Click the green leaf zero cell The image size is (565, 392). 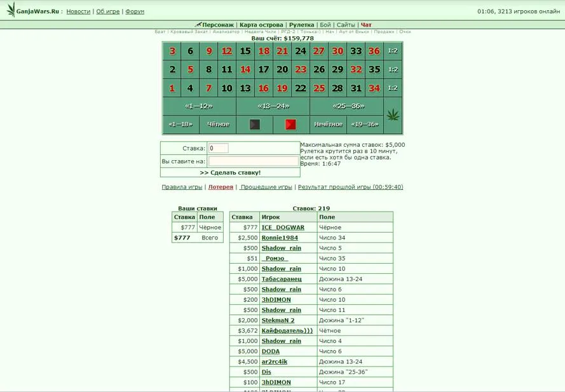pos(393,116)
